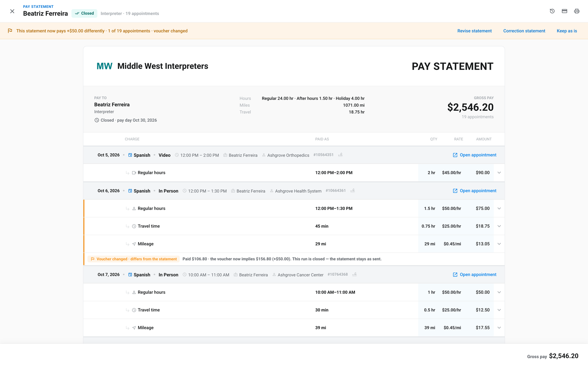Open the Oct 5 Ashgrove Orthopedics appointment
Screen dimensions: 588x368
coord(474,155)
